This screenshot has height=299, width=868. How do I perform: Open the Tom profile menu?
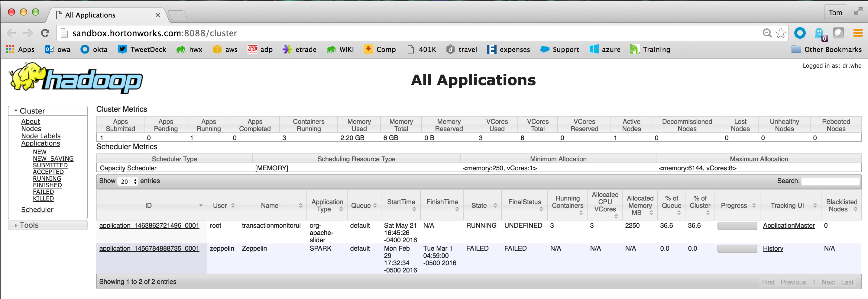(835, 12)
